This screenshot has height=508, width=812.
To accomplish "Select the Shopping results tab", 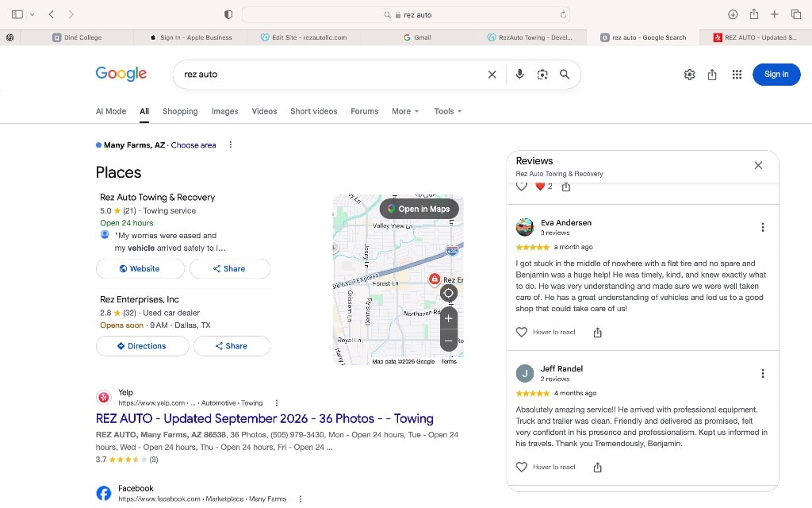I will tap(180, 111).
